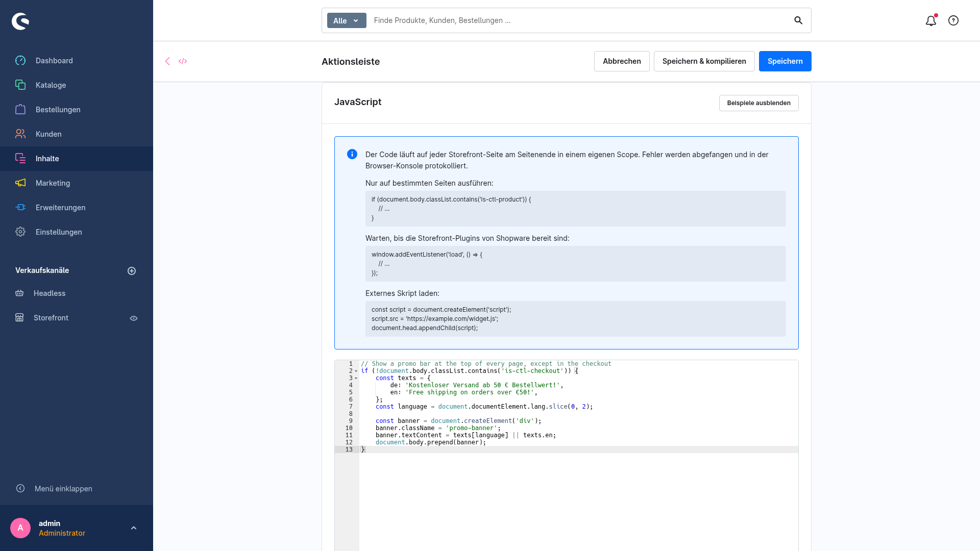Click the document.body.prepend(banner) code line
Image resolution: width=980 pixels, height=551 pixels.
coord(431,442)
